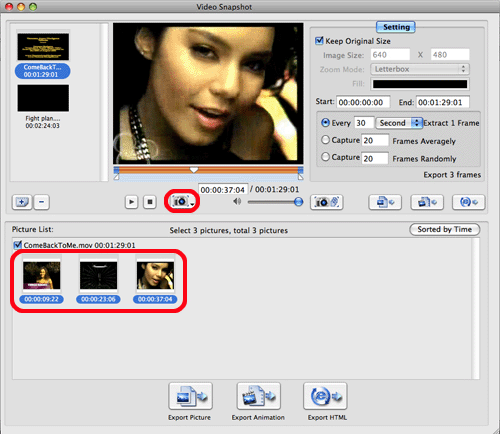500x434 pixels.
Task: Select snapshot thumbnail at 00:00:23:06
Action: pyautogui.click(x=98, y=275)
